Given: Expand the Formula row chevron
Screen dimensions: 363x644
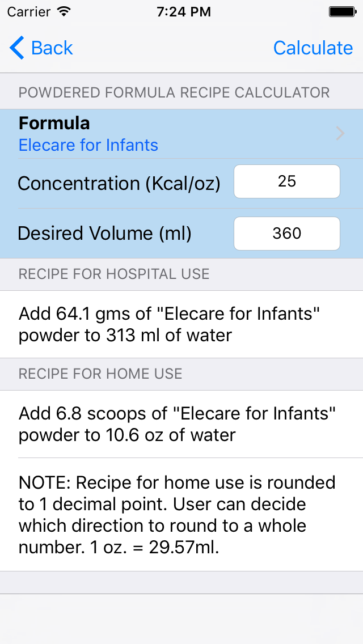Looking at the screenshot, I should click(340, 133).
